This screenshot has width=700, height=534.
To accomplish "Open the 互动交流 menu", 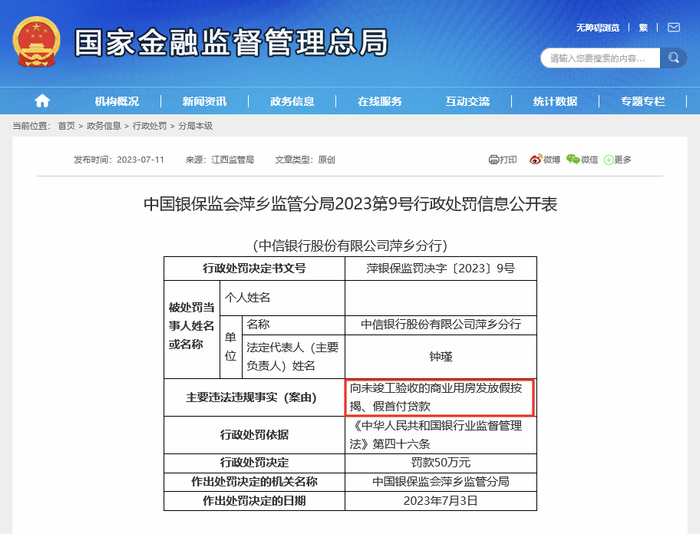I will pos(467,101).
